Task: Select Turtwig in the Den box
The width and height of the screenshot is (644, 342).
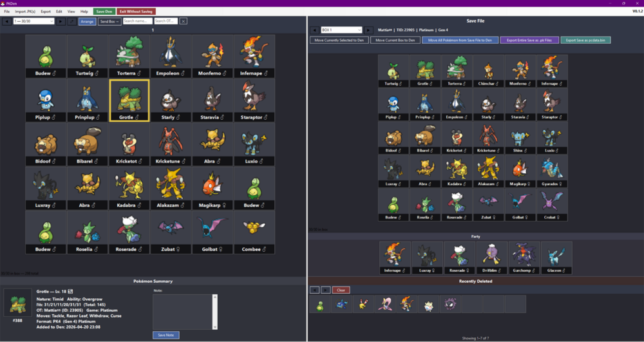Action: tap(88, 56)
